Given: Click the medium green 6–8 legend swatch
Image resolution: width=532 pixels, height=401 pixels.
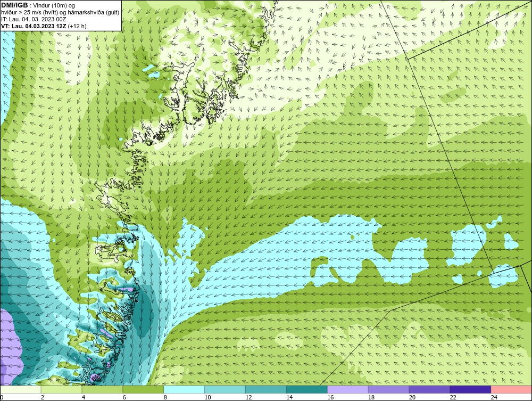Looking at the screenshot, I should pyautogui.click(x=143, y=389).
